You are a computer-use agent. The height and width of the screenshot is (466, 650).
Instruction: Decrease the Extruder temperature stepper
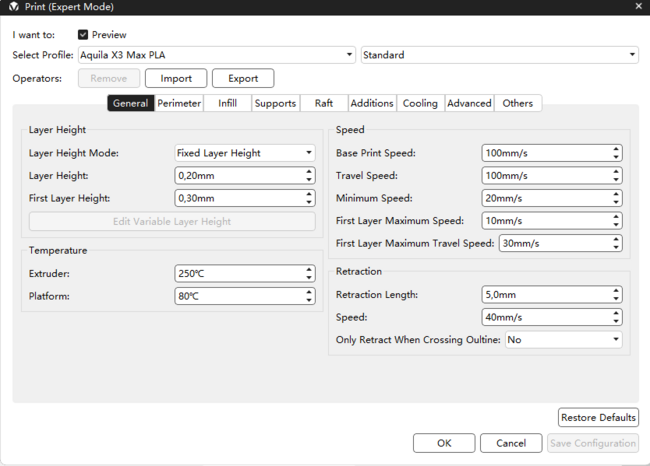click(309, 277)
